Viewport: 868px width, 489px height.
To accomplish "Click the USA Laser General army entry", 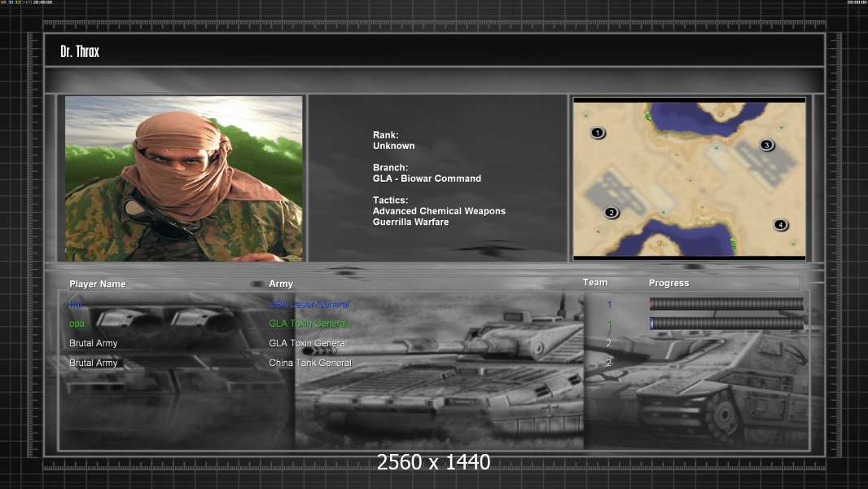I will tap(309, 304).
